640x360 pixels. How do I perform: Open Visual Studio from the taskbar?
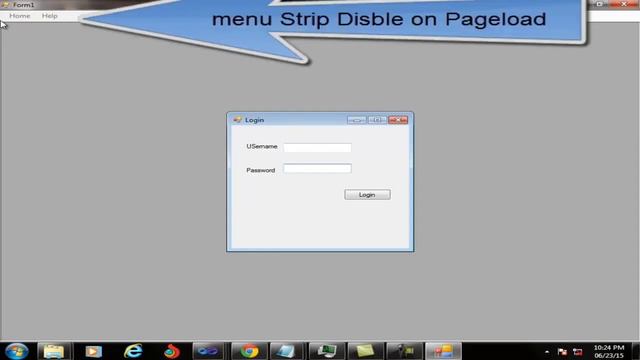click(x=209, y=351)
